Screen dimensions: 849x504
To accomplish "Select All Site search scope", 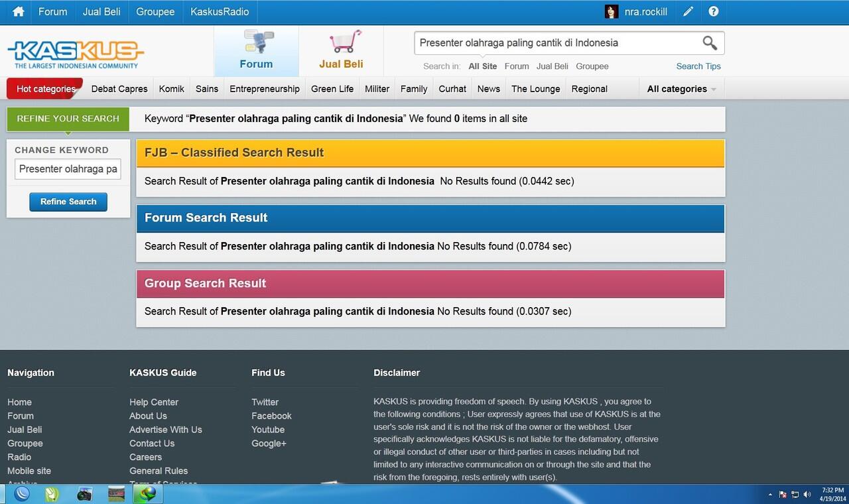I will tap(482, 66).
